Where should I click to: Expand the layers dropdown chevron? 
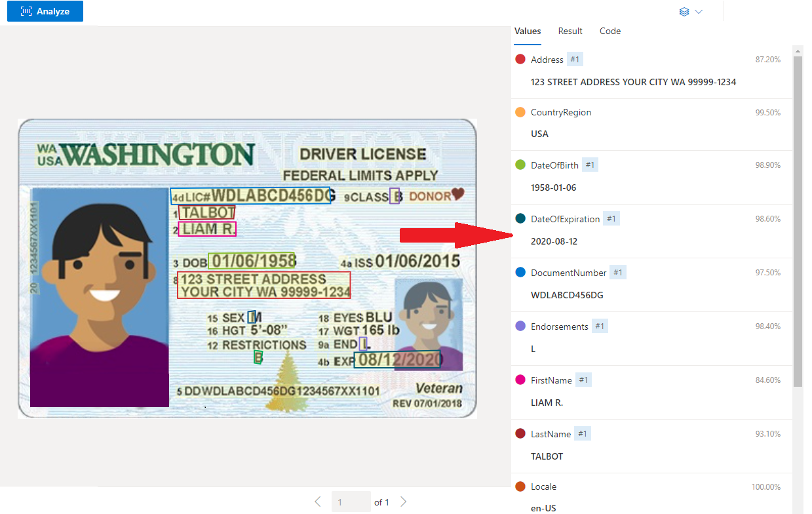[699, 11]
